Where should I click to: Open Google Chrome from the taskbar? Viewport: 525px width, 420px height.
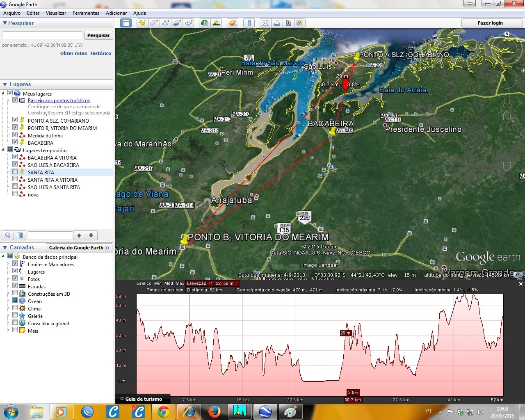coord(164,412)
